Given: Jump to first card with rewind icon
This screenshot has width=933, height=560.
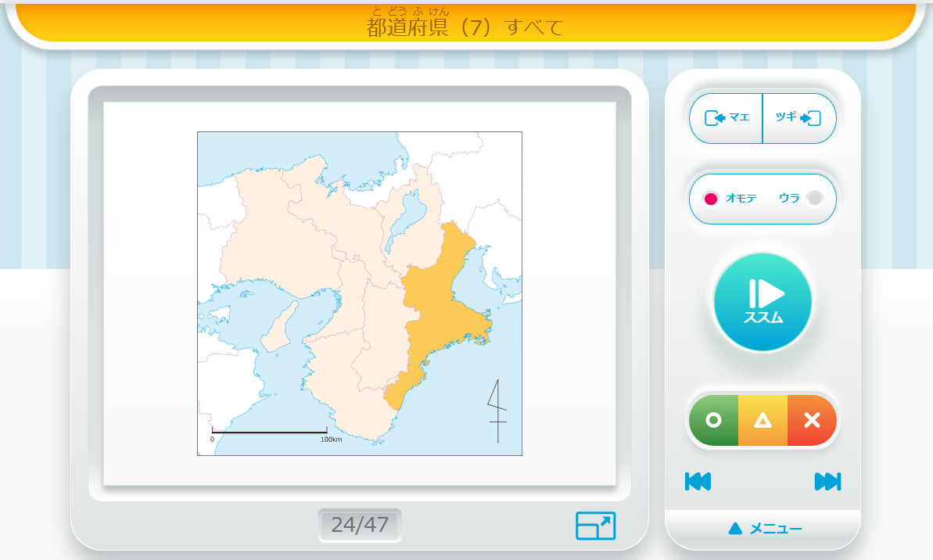Looking at the screenshot, I should pos(698,482).
